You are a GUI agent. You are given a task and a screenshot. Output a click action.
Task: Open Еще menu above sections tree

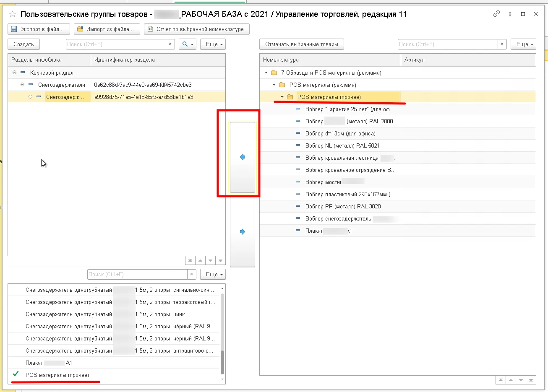[x=213, y=44]
